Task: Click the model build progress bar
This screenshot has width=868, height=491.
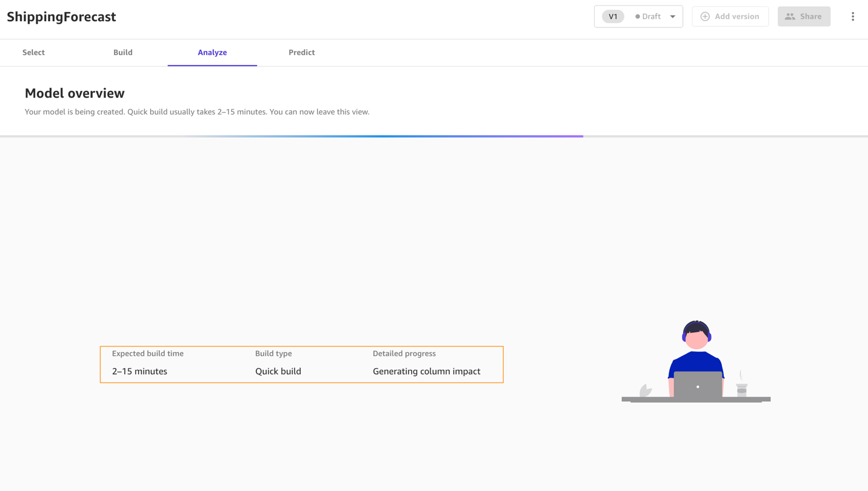Action: pyautogui.click(x=291, y=136)
